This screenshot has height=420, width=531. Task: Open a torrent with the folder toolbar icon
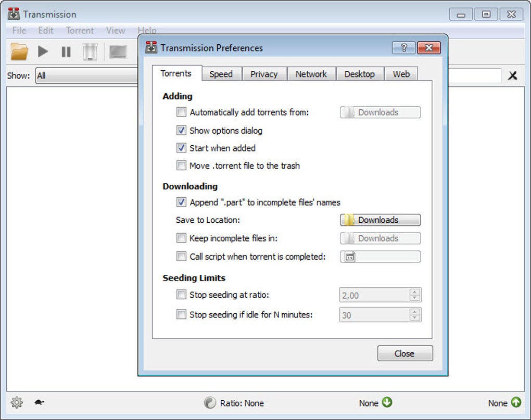(x=19, y=52)
